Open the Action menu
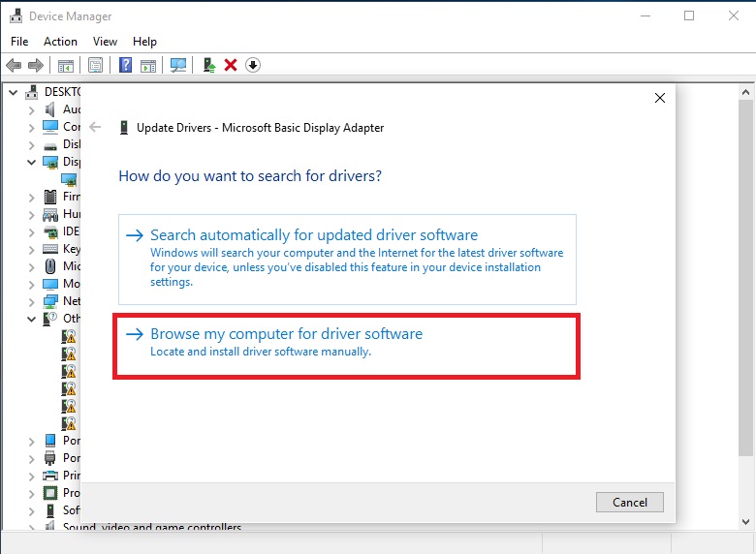 (60, 42)
